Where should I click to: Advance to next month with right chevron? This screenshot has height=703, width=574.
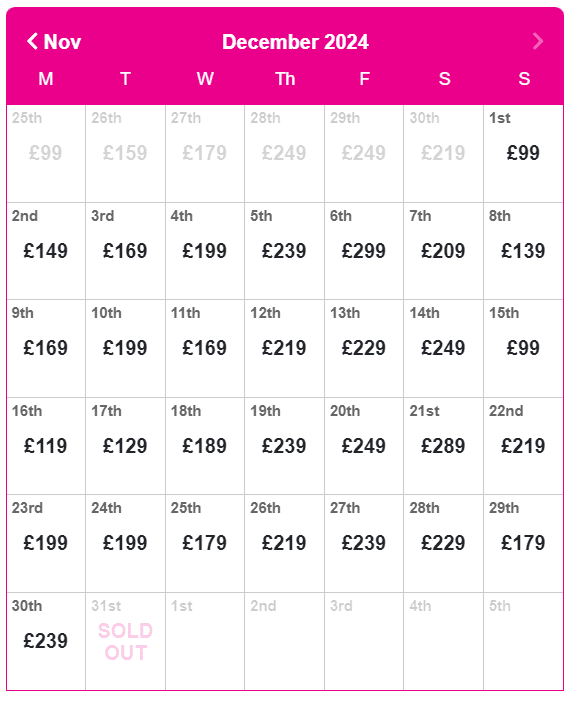(x=538, y=41)
